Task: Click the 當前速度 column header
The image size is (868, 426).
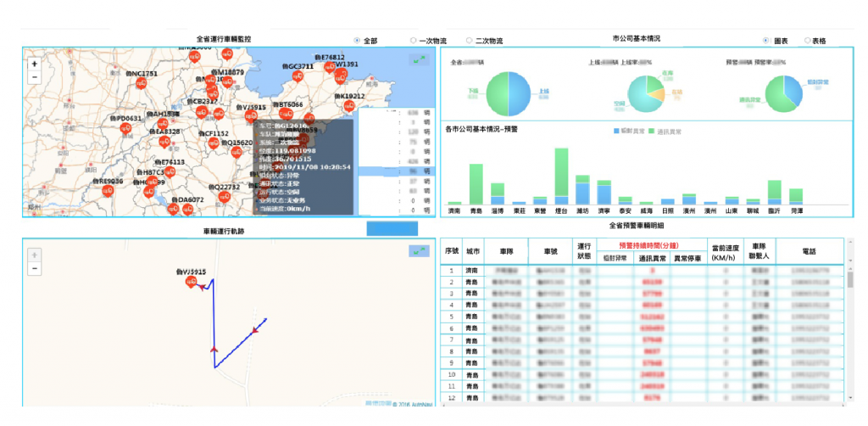Action: pos(726,251)
